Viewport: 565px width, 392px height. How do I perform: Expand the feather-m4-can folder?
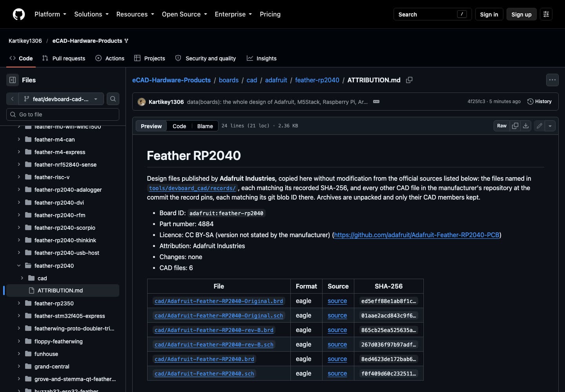point(19,139)
